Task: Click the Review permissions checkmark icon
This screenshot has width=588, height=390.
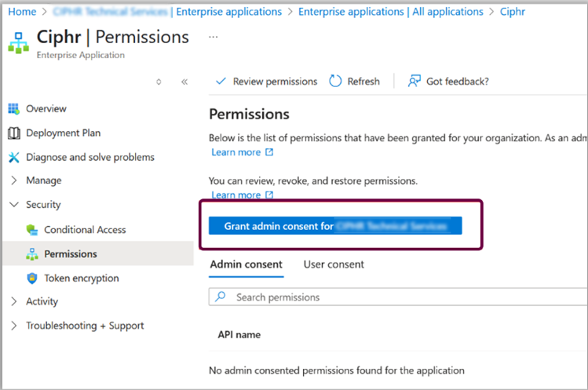Action: coord(221,81)
